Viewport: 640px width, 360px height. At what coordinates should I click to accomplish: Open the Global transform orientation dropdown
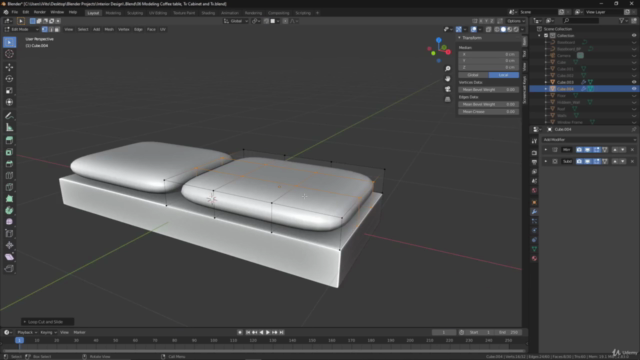coord(236,21)
